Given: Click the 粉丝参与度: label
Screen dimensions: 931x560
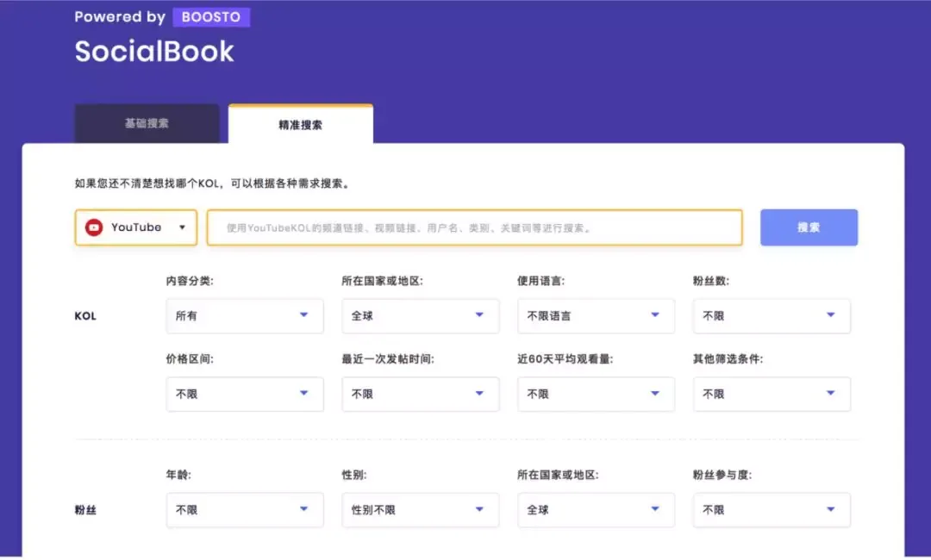Looking at the screenshot, I should click(722, 475).
